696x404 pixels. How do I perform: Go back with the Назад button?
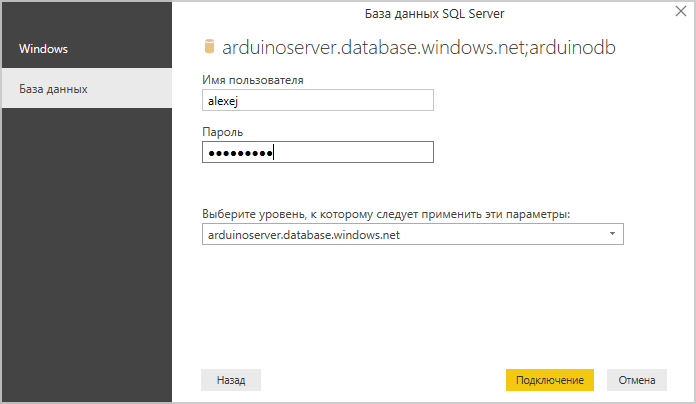231,380
